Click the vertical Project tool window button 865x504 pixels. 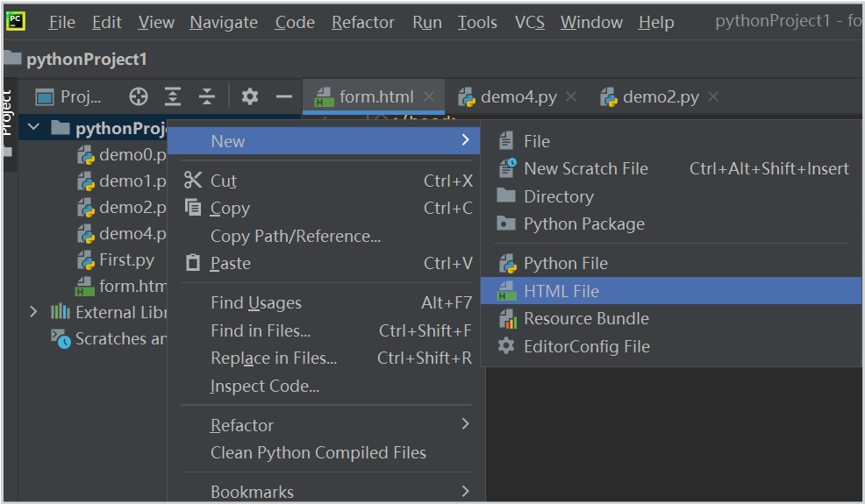tap(7, 112)
